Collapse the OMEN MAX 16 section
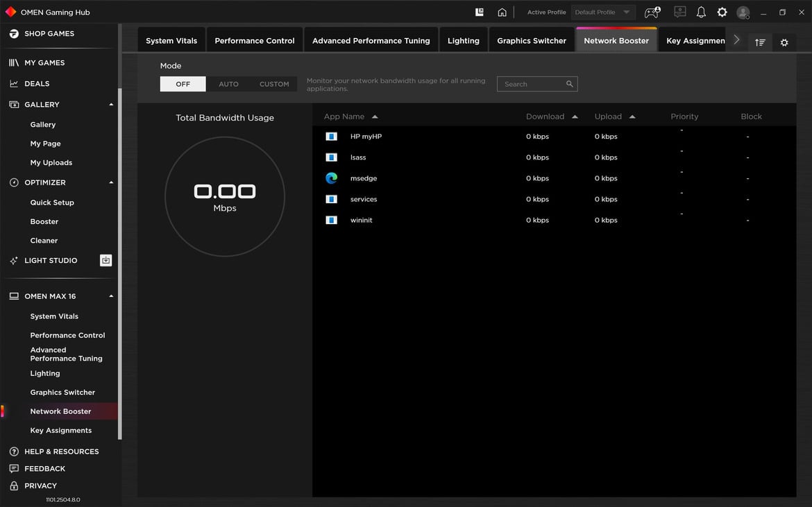The width and height of the screenshot is (812, 507). (x=111, y=296)
